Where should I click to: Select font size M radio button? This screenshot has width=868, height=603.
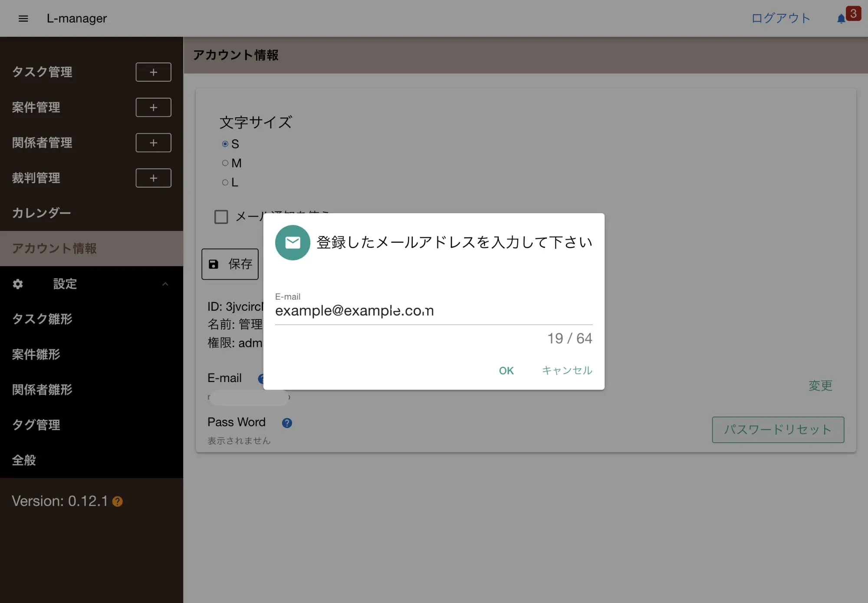225,163
